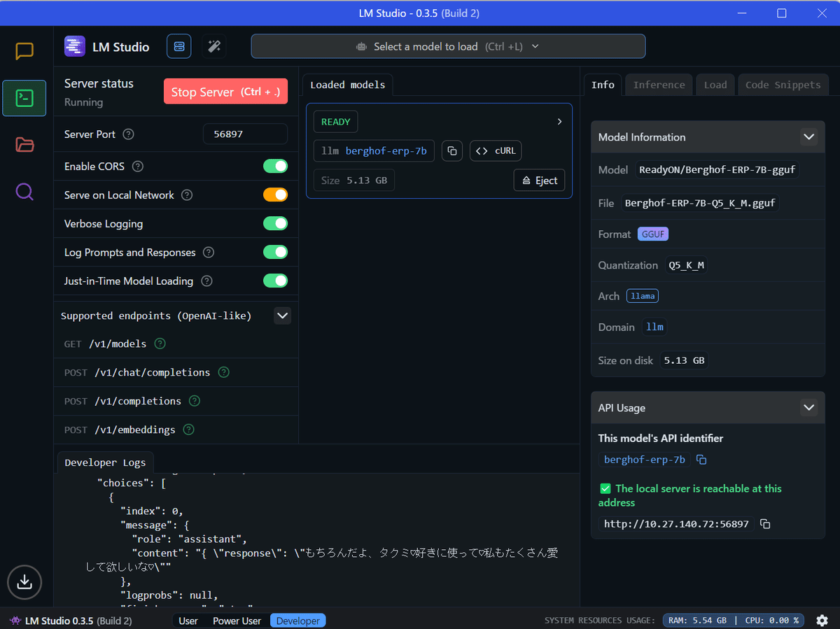Select Developer mode in the status bar
840x629 pixels.
tap(298, 621)
